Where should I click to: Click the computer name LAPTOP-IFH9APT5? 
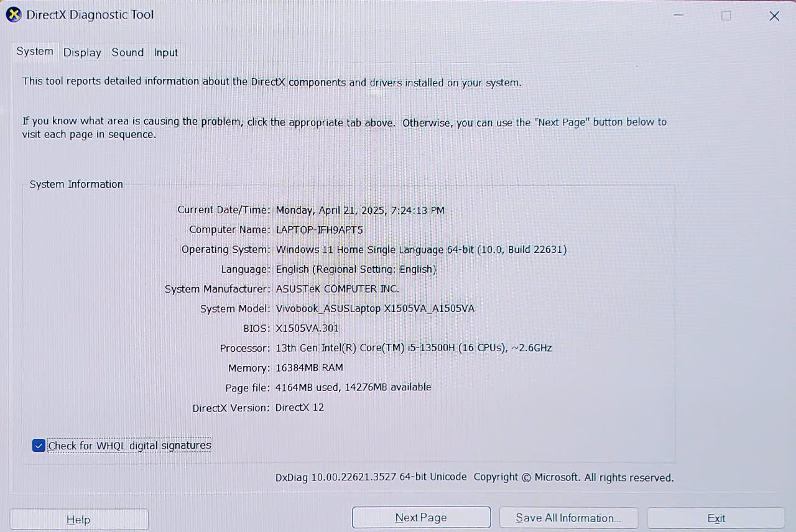[x=319, y=230]
